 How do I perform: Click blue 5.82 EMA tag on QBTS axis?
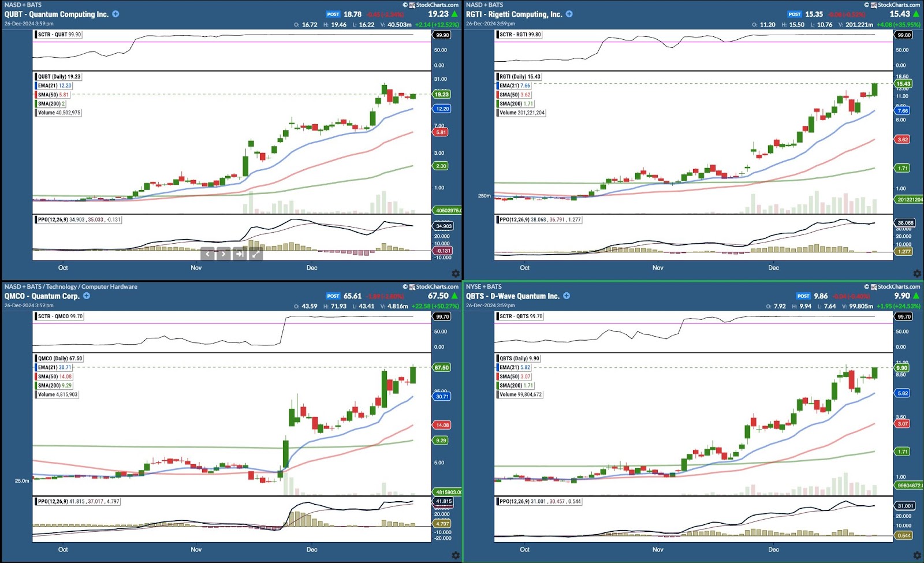(x=903, y=393)
